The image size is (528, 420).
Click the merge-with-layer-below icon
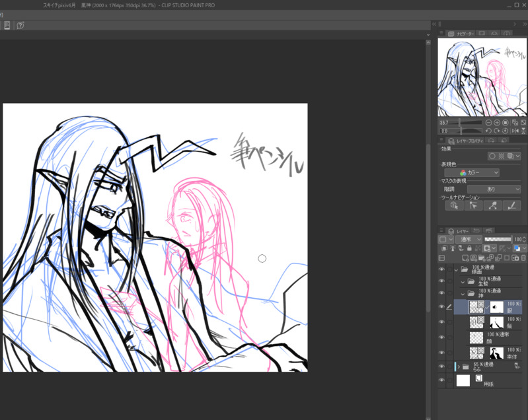pos(498,258)
